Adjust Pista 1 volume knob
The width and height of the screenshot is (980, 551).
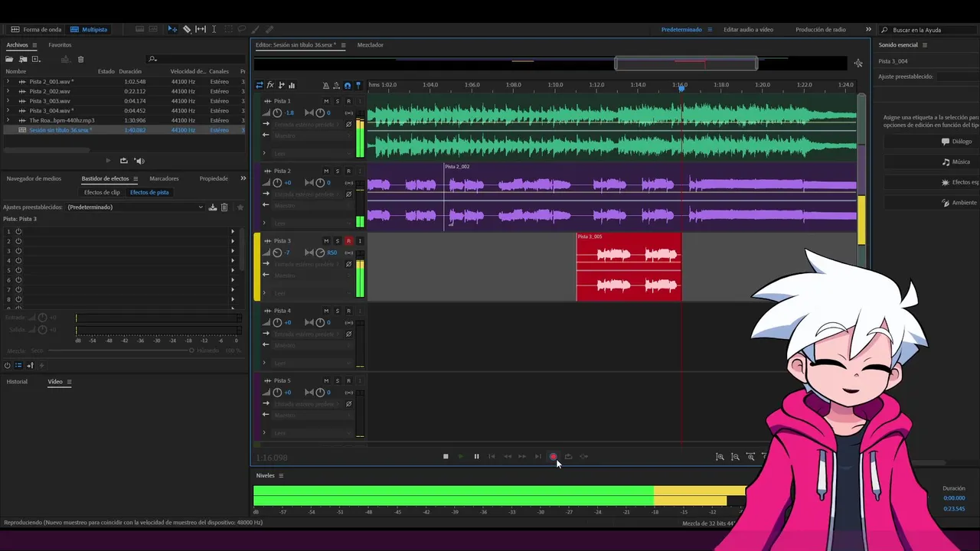coord(277,112)
